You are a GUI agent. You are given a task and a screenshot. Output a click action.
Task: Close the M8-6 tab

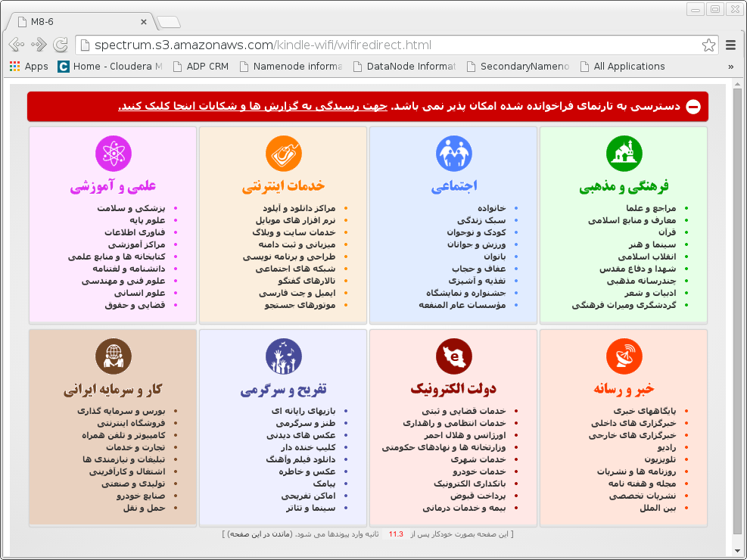143,22
